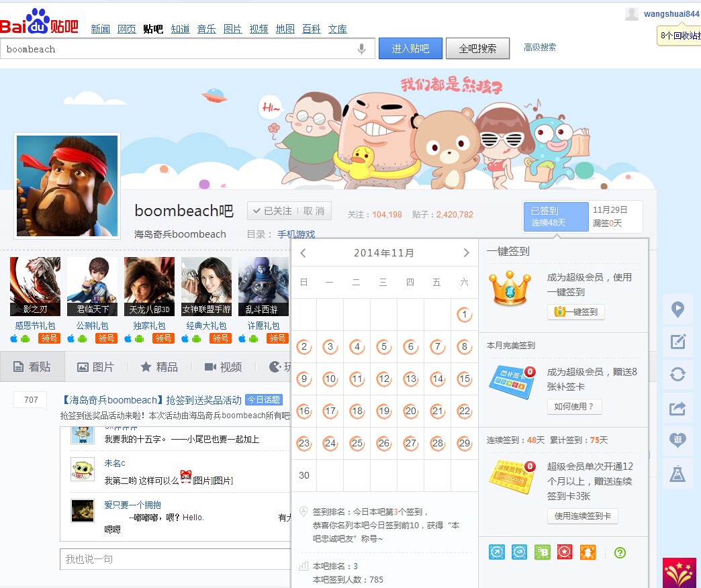Click 领号 button under 经典大礼包

click(x=220, y=338)
